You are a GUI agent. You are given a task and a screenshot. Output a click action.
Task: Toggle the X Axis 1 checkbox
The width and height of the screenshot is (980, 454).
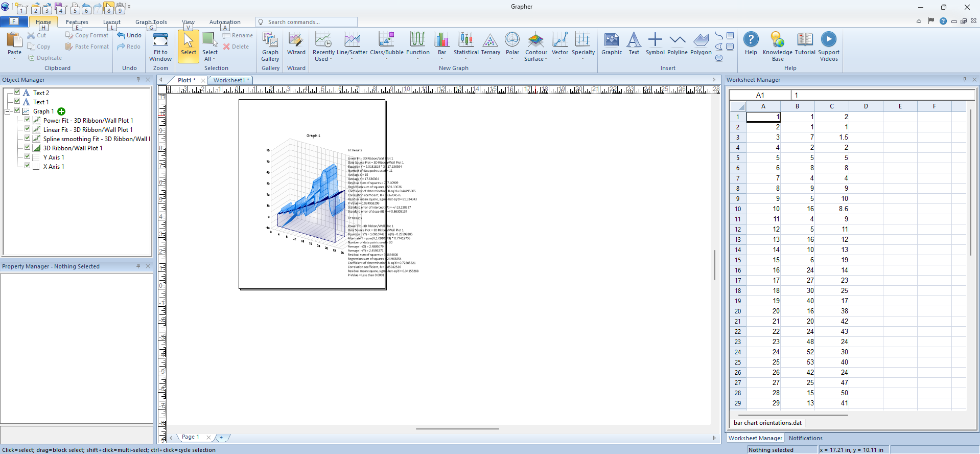pyautogui.click(x=28, y=166)
